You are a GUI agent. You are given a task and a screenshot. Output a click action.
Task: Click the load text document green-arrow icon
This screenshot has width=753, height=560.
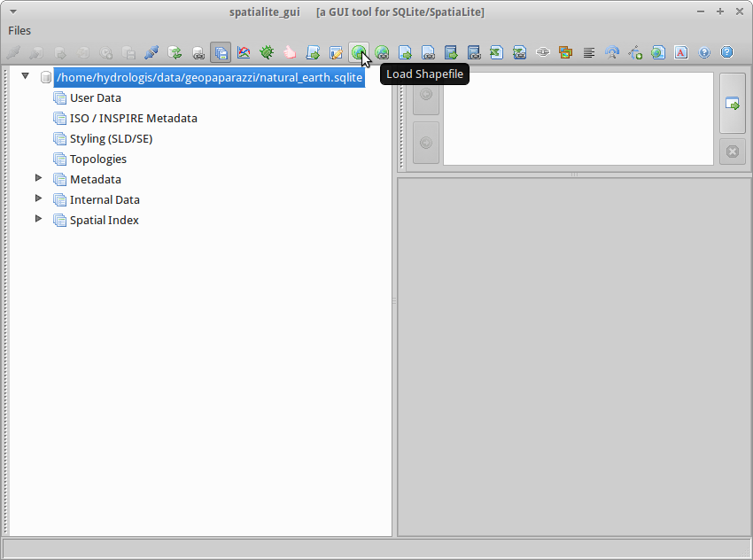405,52
